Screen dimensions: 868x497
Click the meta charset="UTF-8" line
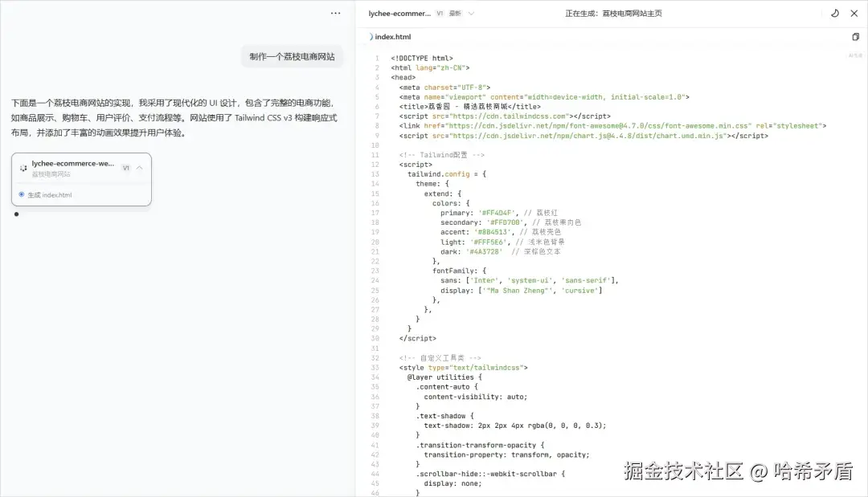[x=444, y=88]
